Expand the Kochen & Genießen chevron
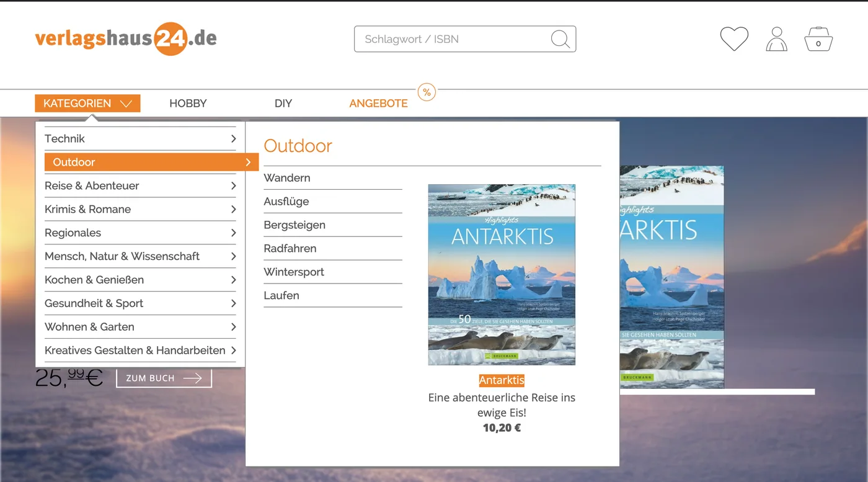This screenshot has height=482, width=868. coord(233,280)
